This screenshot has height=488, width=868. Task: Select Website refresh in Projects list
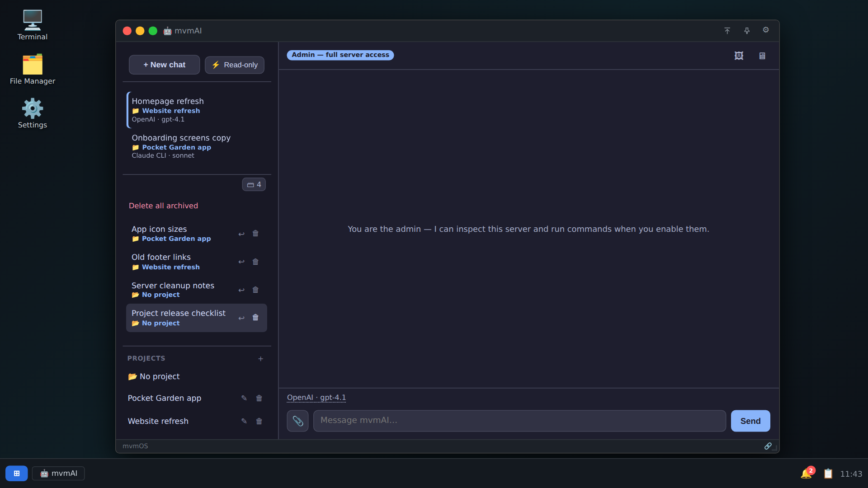(158, 421)
